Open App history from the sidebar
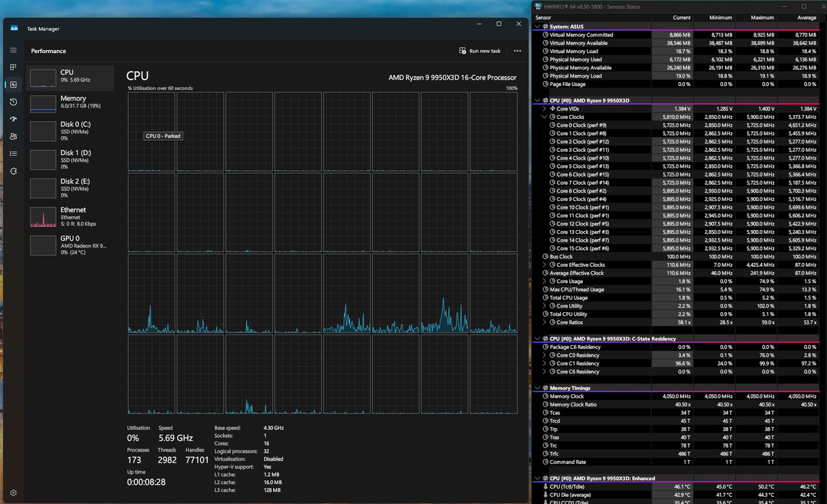This screenshot has width=827, height=504. tap(14, 101)
